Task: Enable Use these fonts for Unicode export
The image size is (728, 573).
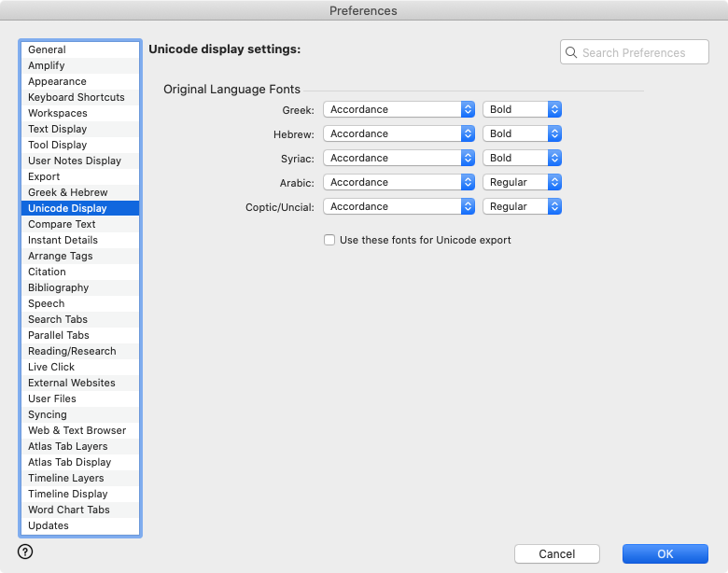Action: [x=329, y=240]
